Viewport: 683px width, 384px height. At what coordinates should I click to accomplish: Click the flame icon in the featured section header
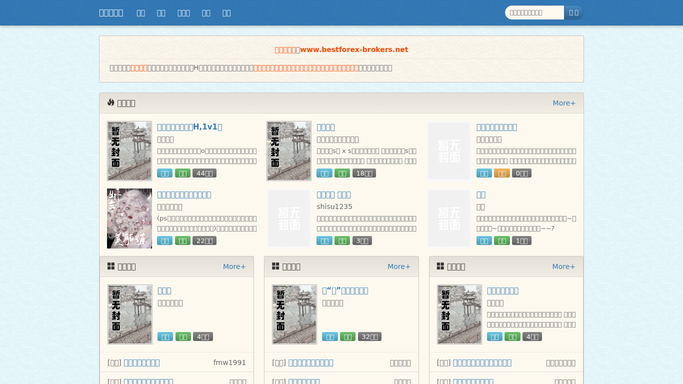[111, 102]
